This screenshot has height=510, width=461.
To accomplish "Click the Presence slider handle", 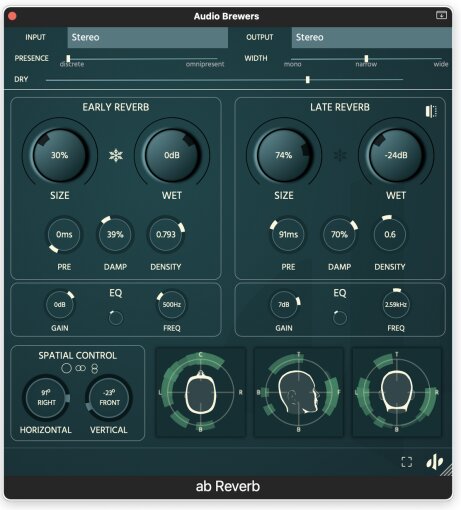I will [x=68, y=59].
